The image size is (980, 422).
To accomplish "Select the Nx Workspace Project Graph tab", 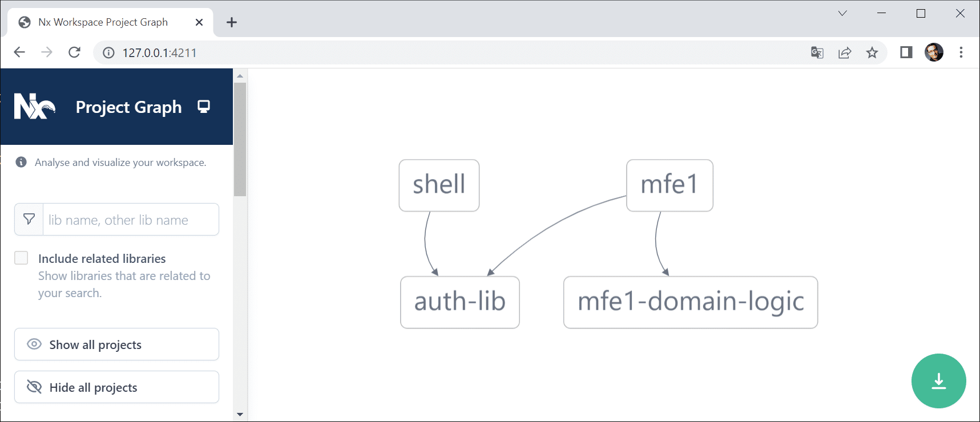I will 103,22.
